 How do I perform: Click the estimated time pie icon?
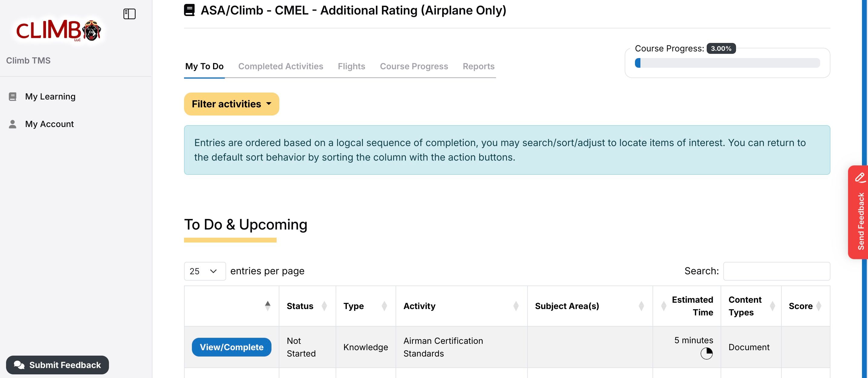706,354
